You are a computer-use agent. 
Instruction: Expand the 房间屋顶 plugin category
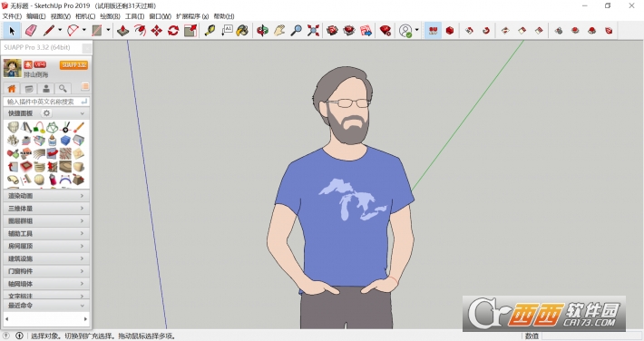click(x=46, y=246)
